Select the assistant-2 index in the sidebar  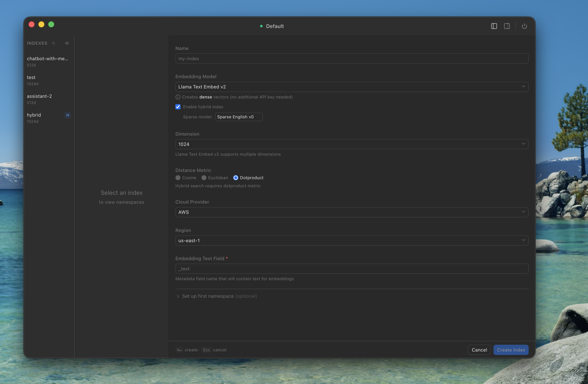point(39,96)
